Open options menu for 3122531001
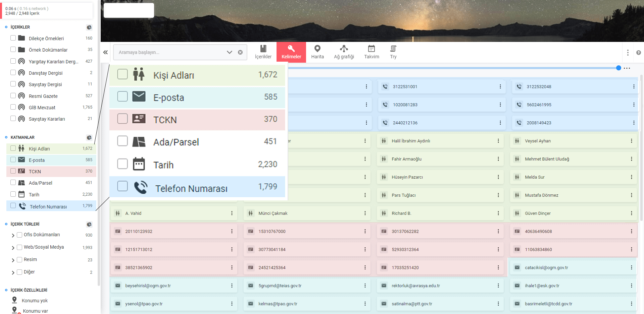This screenshot has width=644, height=314. (x=500, y=86)
